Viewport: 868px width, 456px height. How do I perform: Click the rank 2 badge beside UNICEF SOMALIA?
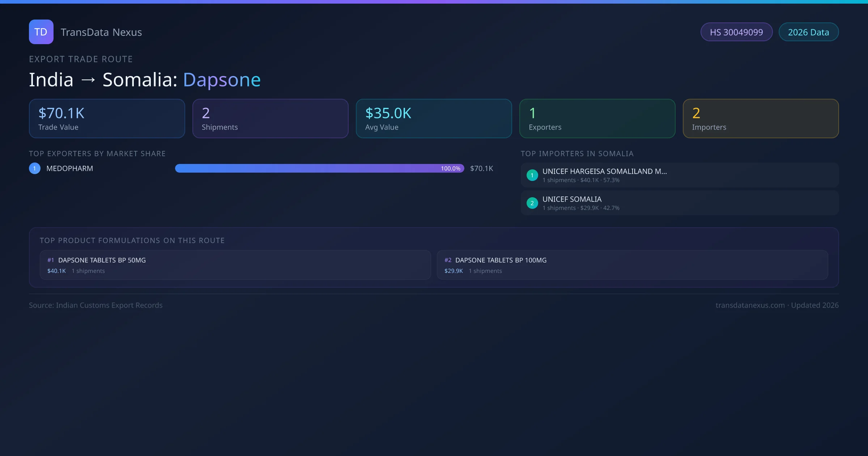pyautogui.click(x=532, y=203)
